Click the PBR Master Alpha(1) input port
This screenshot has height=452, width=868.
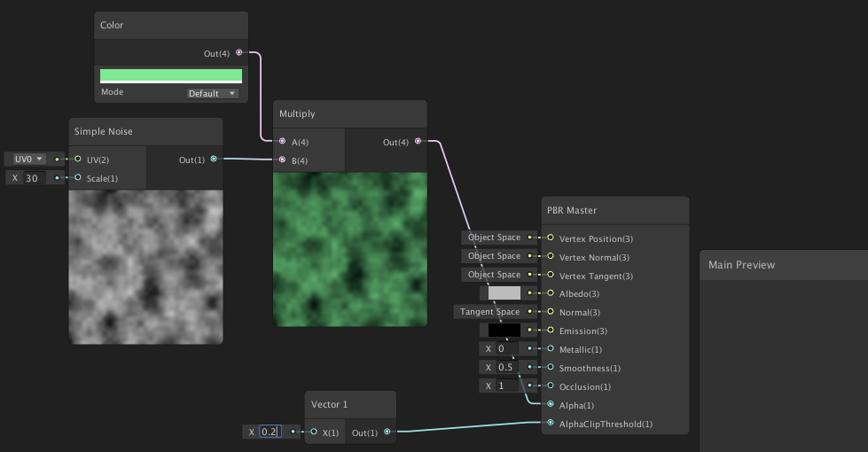(551, 405)
